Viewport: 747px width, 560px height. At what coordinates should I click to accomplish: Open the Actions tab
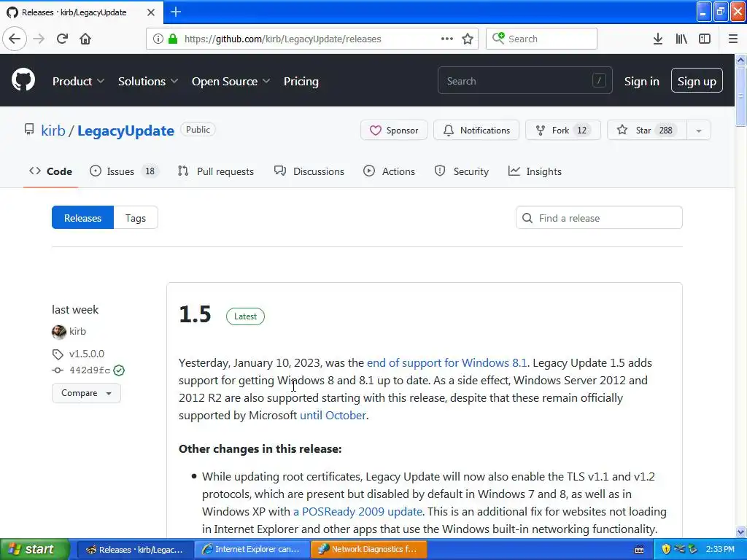coord(389,171)
